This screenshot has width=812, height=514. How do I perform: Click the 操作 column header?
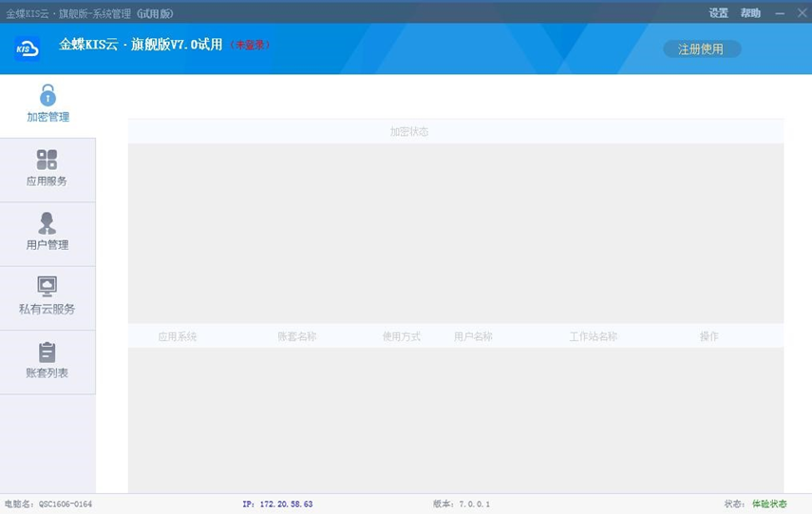pyautogui.click(x=708, y=336)
